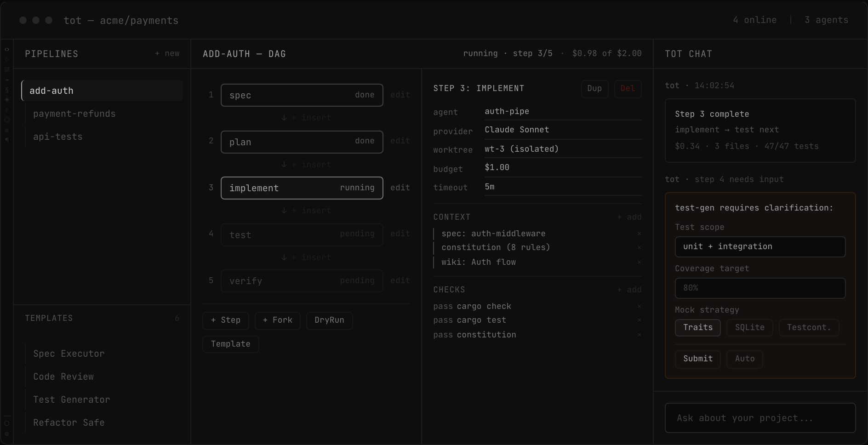
Task: Edit the plan step
Action: point(400,141)
